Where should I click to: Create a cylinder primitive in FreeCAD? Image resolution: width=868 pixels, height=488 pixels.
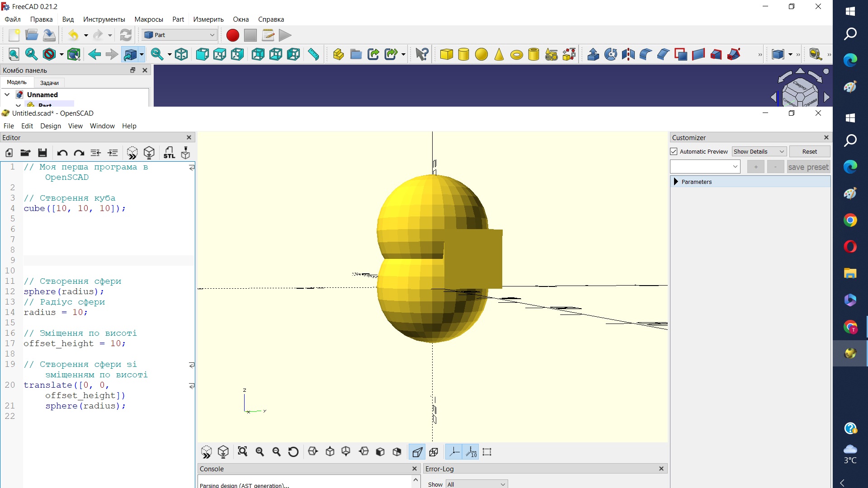(464, 55)
